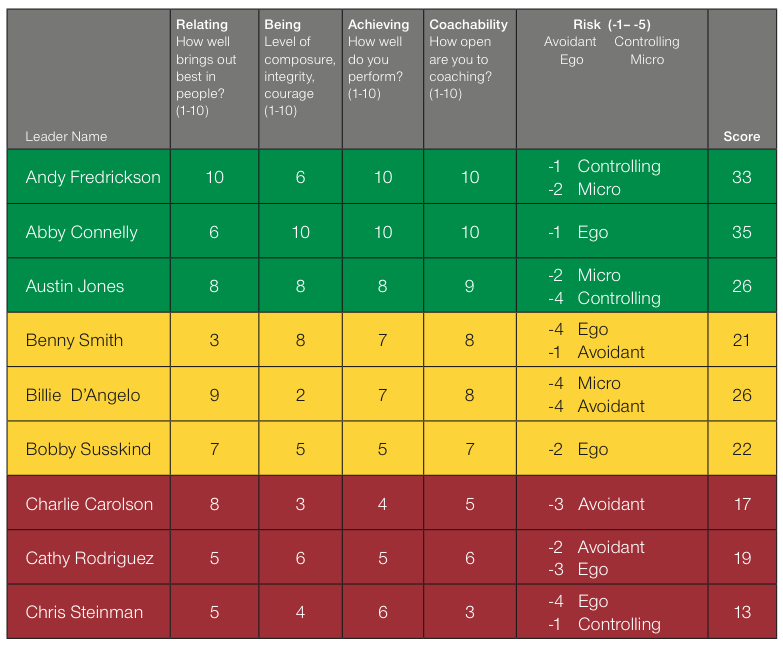
Task: Select the Relating column header
Action: pos(202,24)
